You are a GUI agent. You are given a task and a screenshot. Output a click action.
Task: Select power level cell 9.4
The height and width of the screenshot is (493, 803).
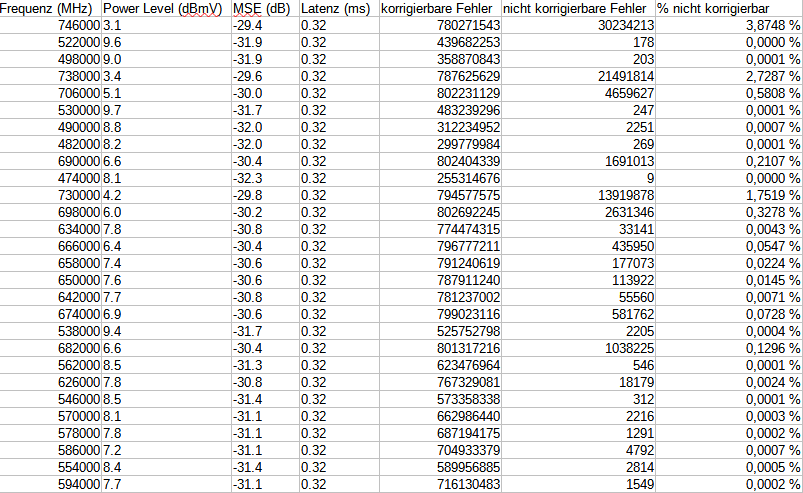point(166,331)
